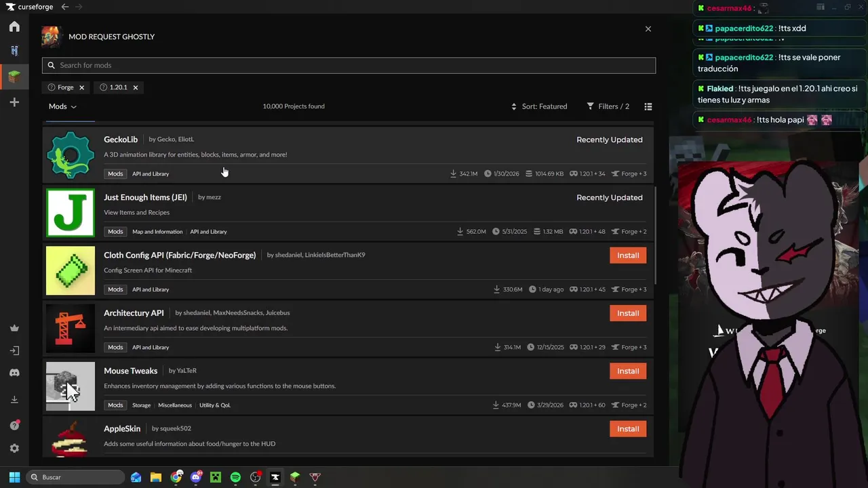Click API and Library tag on GeckoLib

pyautogui.click(x=151, y=174)
